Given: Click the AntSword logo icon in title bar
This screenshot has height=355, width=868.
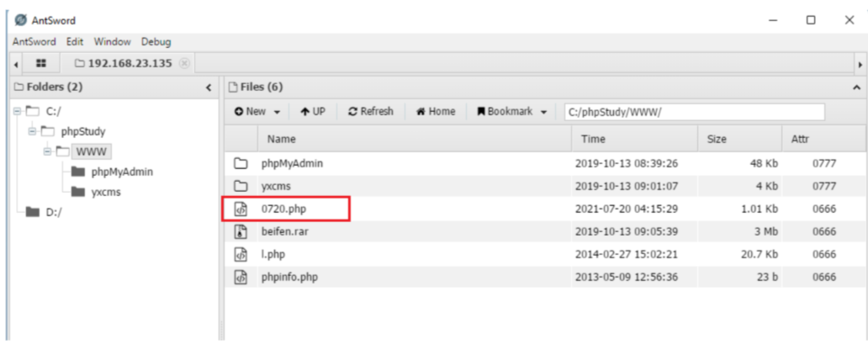Looking at the screenshot, I should pos(20,20).
